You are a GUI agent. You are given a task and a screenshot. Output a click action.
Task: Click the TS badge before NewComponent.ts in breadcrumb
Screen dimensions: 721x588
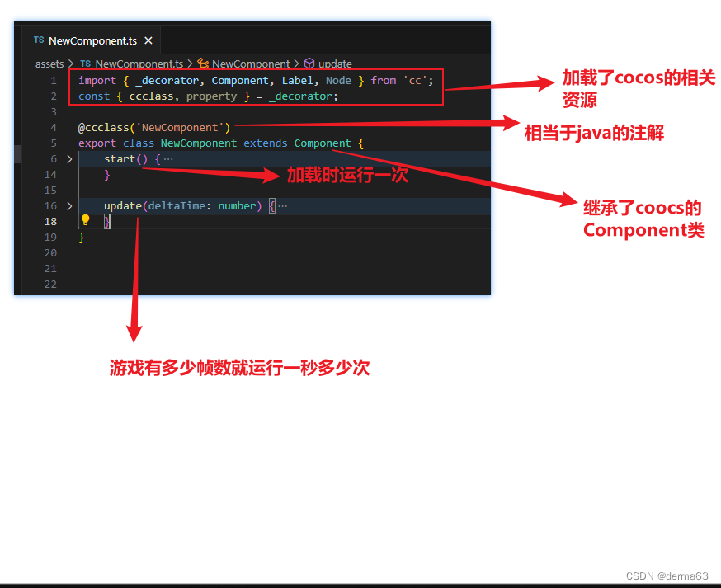pyautogui.click(x=85, y=64)
